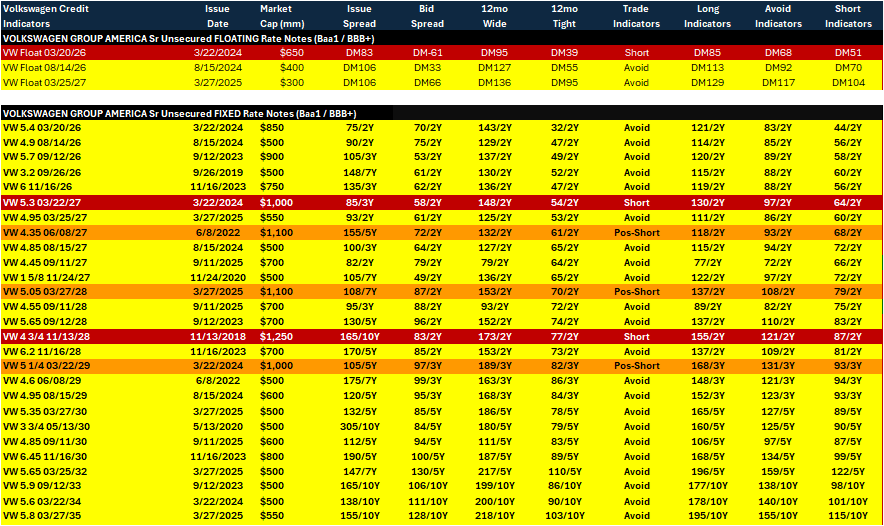Select issue spread 305/10Y cell

[x=360, y=427]
